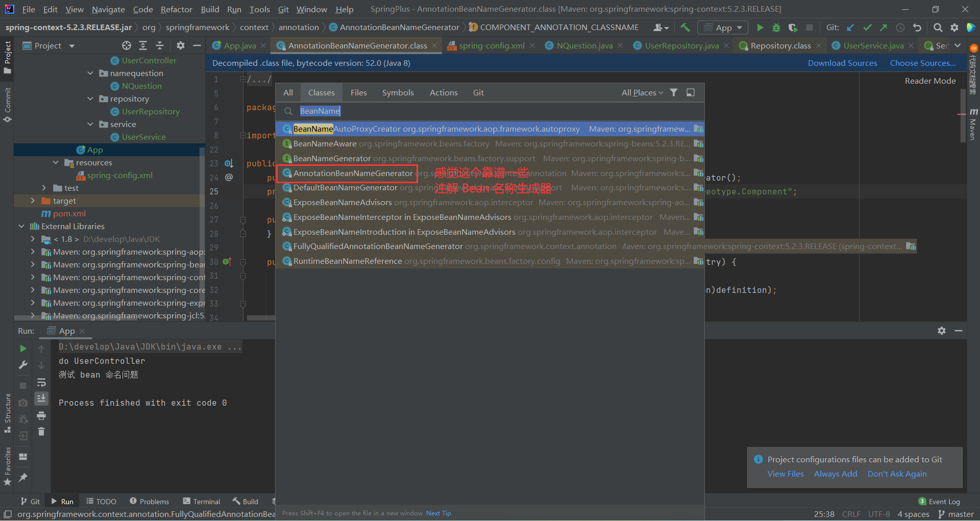Click the BeanName search input field
This screenshot has width=980, height=521.
pos(490,111)
